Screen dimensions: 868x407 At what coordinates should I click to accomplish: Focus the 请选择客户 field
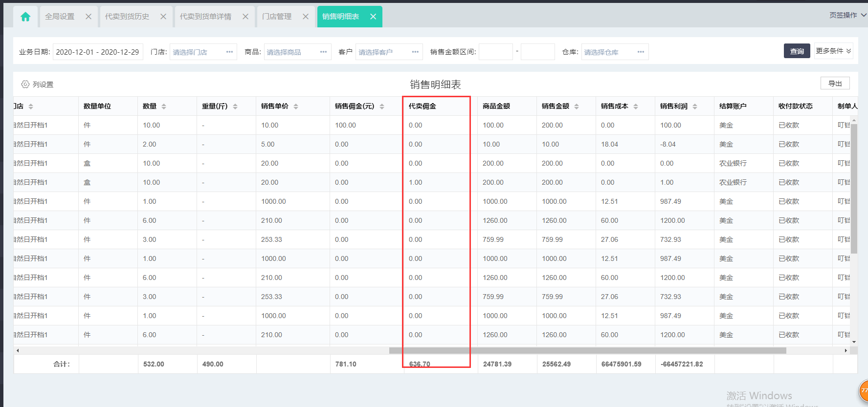(389, 52)
